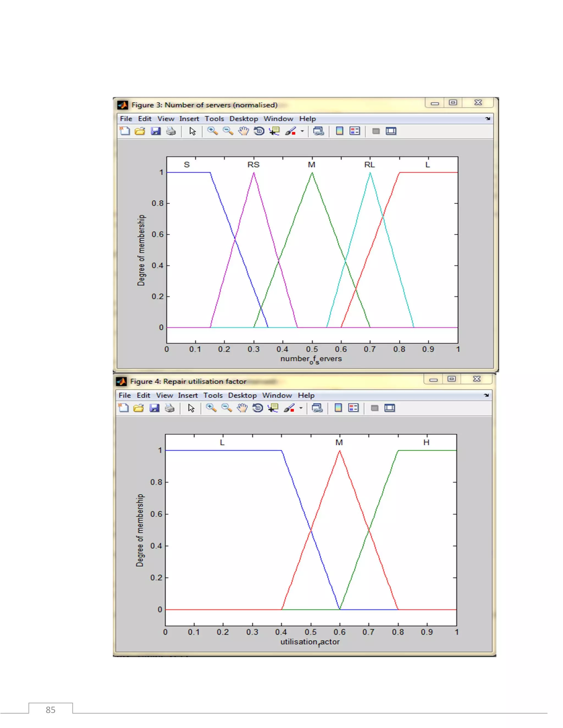The height and width of the screenshot is (728, 563).
Task: Click the red M curve peak in Figure 4
Action: click(340, 451)
